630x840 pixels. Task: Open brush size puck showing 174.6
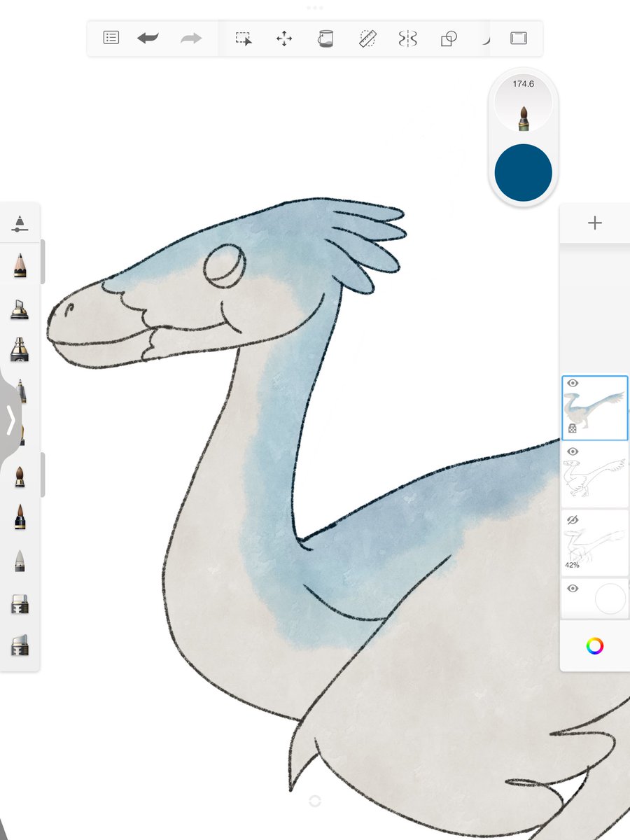tap(523, 104)
